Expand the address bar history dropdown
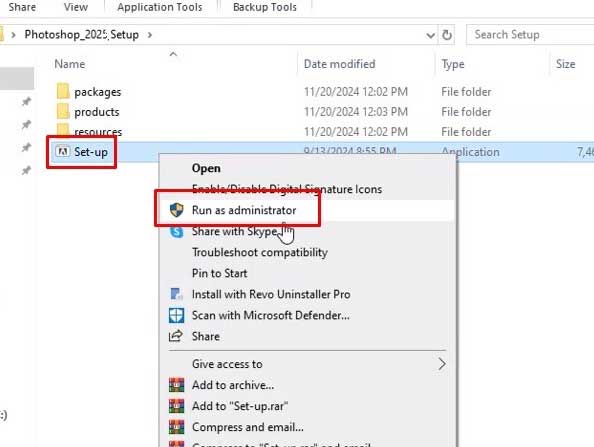Screen dimensions: 594x447 pos(430,35)
